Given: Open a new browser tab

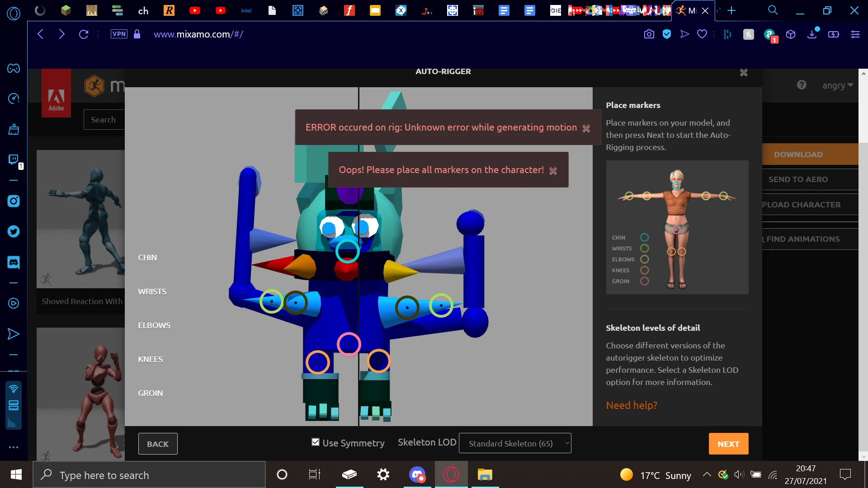Looking at the screenshot, I should click(731, 10).
